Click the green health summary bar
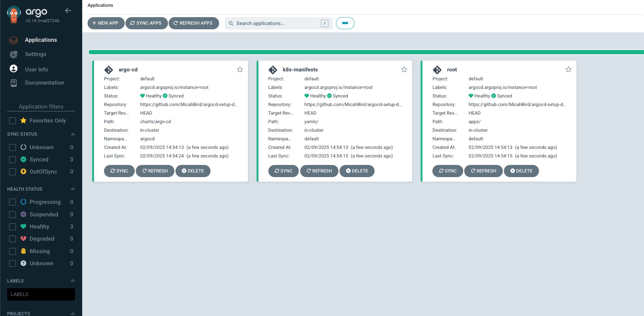 [366, 52]
